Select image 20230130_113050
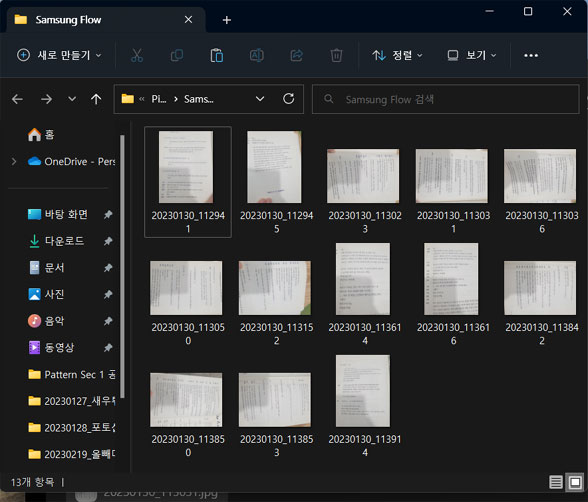588x502 pixels. point(188,303)
